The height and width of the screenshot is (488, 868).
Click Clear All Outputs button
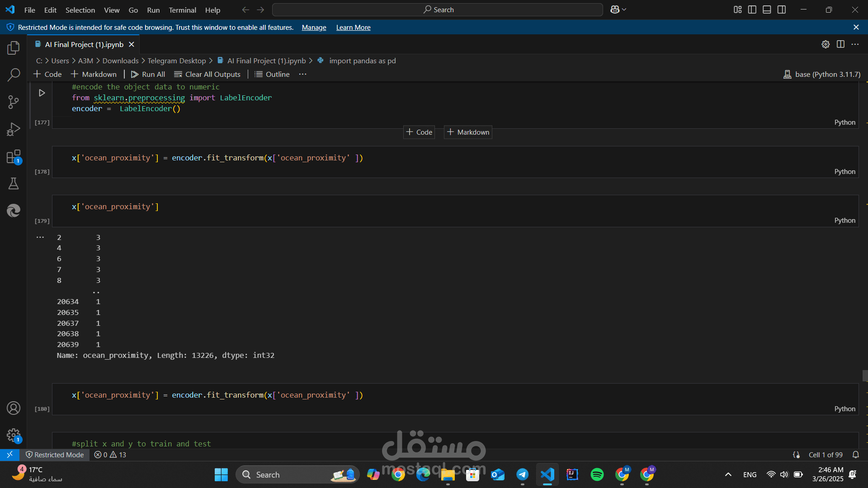pyautogui.click(x=208, y=74)
